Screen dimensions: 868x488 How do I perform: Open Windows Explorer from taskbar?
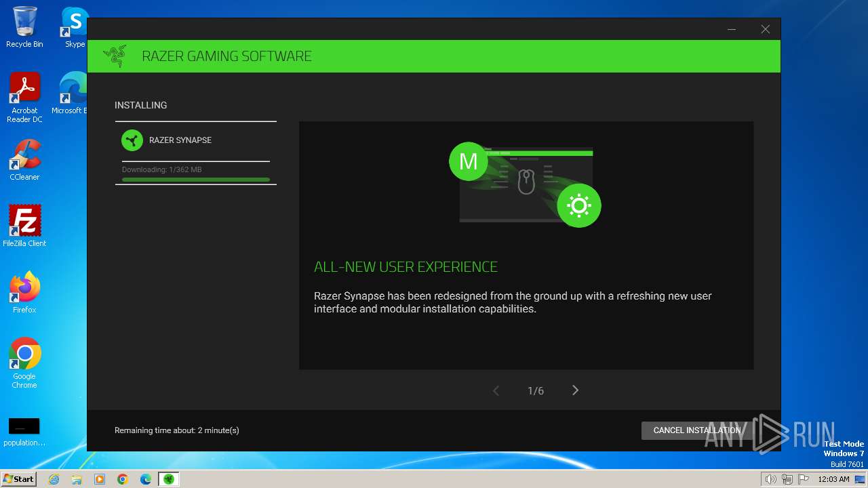tap(77, 479)
